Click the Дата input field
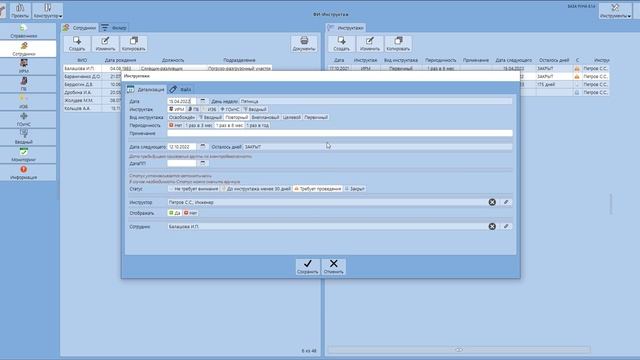This screenshot has height=360, width=640. tap(182, 101)
